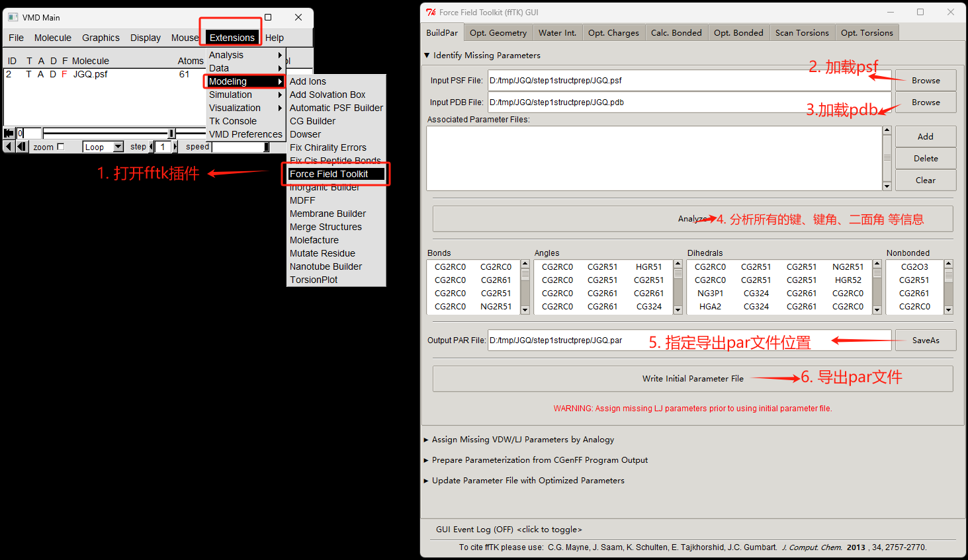The image size is (968, 560).
Task: Click the frame number input field
Action: [29, 133]
